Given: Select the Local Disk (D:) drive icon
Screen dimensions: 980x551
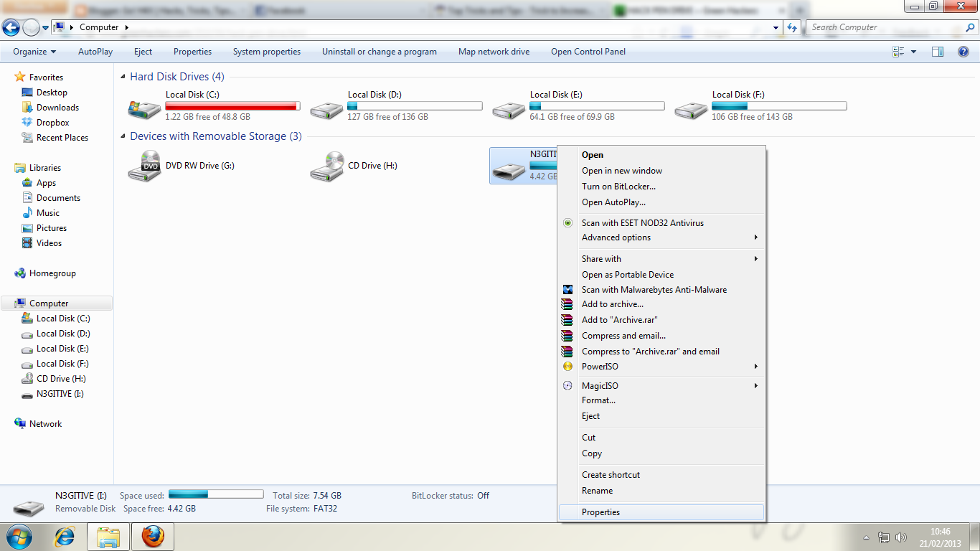Looking at the screenshot, I should 326,108.
